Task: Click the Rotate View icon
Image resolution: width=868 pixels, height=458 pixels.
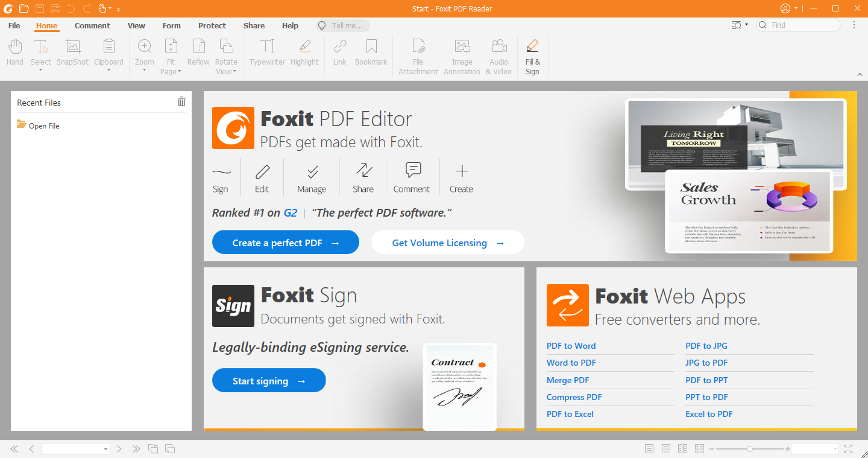Action: [226, 46]
